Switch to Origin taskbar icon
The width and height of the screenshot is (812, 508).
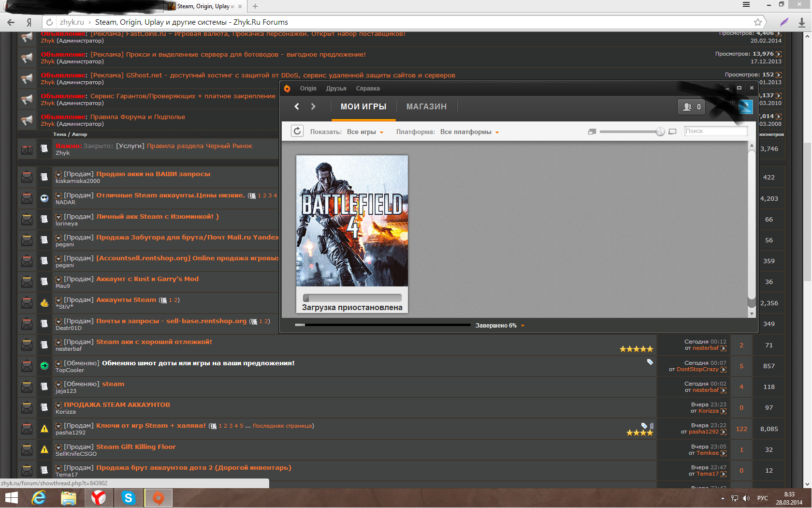coord(158,498)
